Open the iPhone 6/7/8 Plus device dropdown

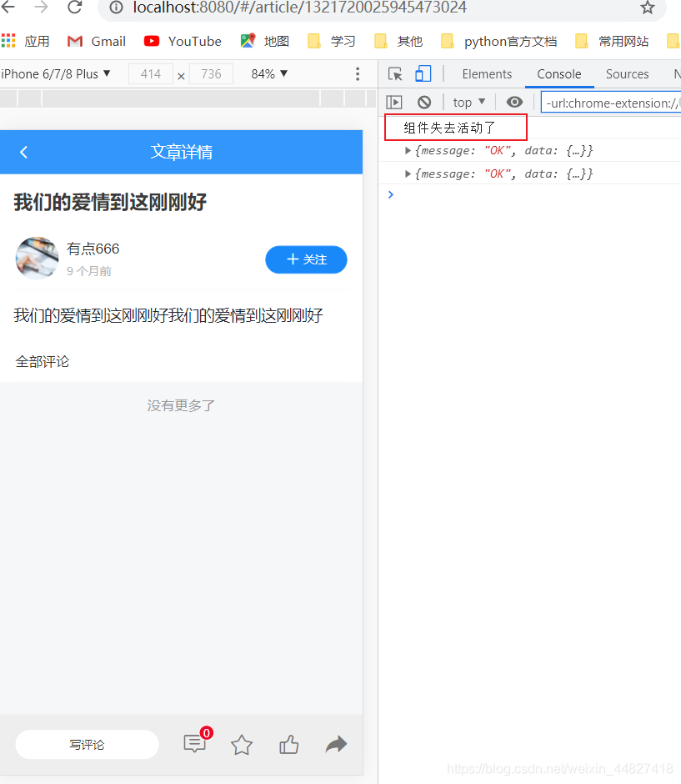click(56, 74)
